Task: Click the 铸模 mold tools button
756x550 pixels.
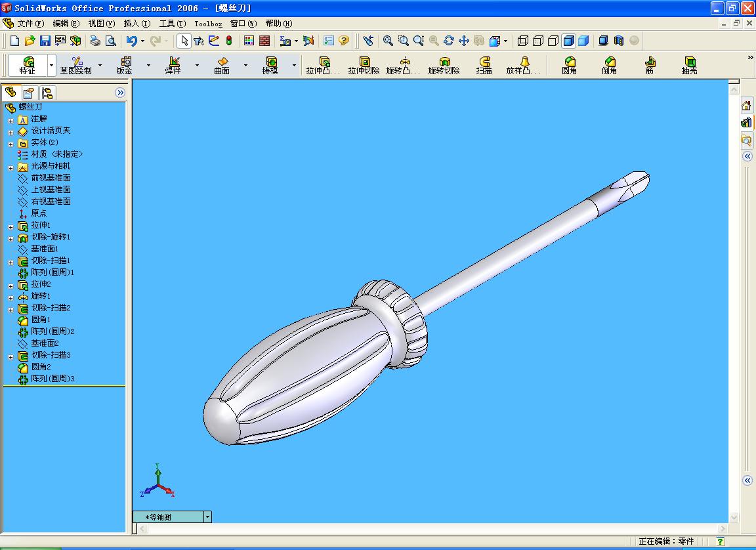Action: tap(270, 65)
